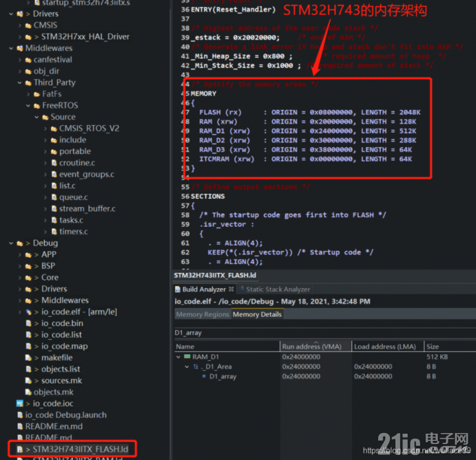This screenshot has height=460, width=476.
Task: Collapse the RAM_D1 memory region row
Action: click(x=178, y=356)
